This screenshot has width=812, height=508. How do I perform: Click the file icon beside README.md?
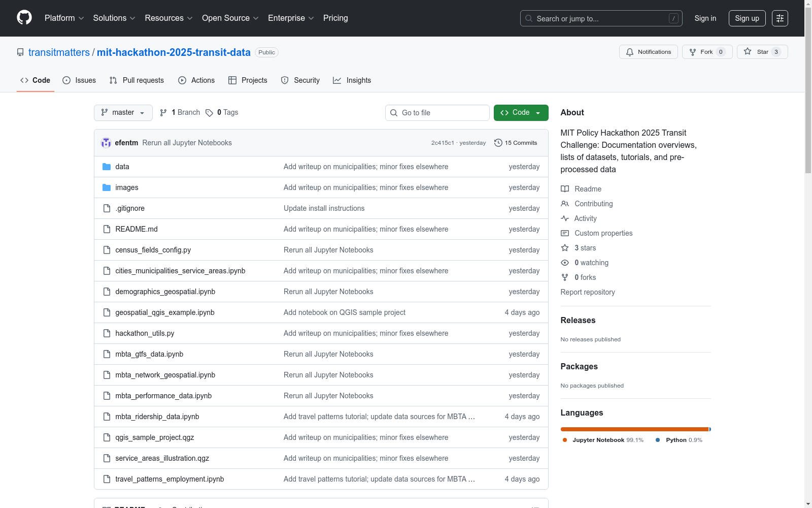107,229
